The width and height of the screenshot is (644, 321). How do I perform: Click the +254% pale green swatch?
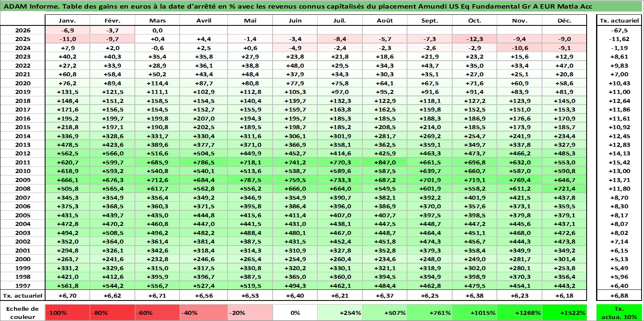[x=340, y=313]
